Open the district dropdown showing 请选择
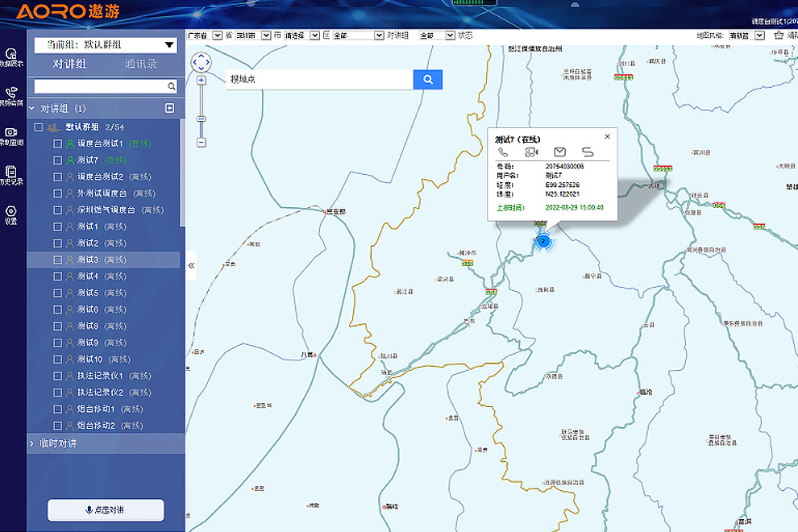Viewport: 798px width, 532px height. pos(301,35)
